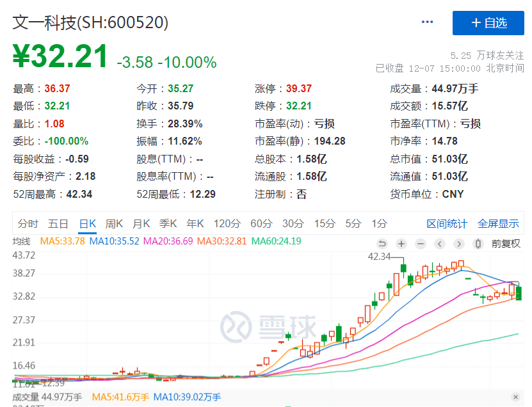Click the 成交额 value 15.57亿
Image resolution: width=532 pixels, height=407 pixels.
449,106
